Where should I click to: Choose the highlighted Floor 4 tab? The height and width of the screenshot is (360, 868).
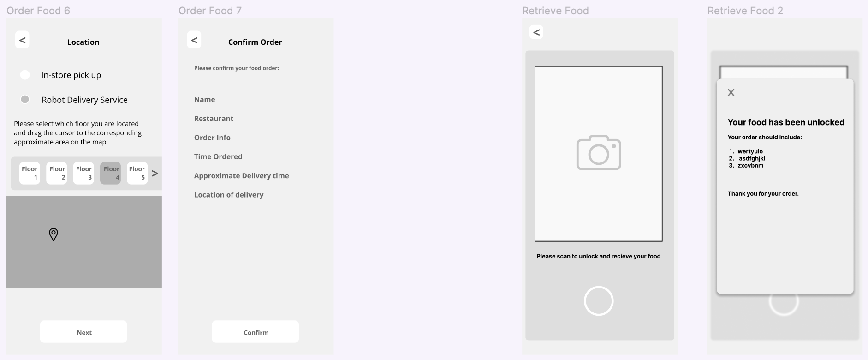pyautogui.click(x=111, y=173)
